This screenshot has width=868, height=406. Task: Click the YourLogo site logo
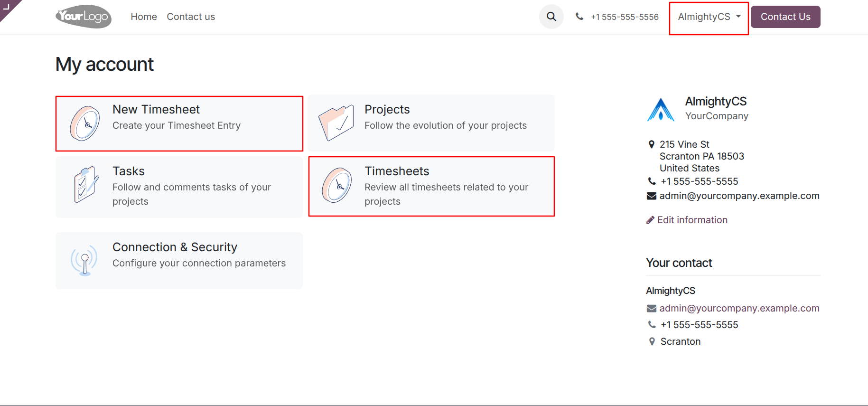click(84, 17)
